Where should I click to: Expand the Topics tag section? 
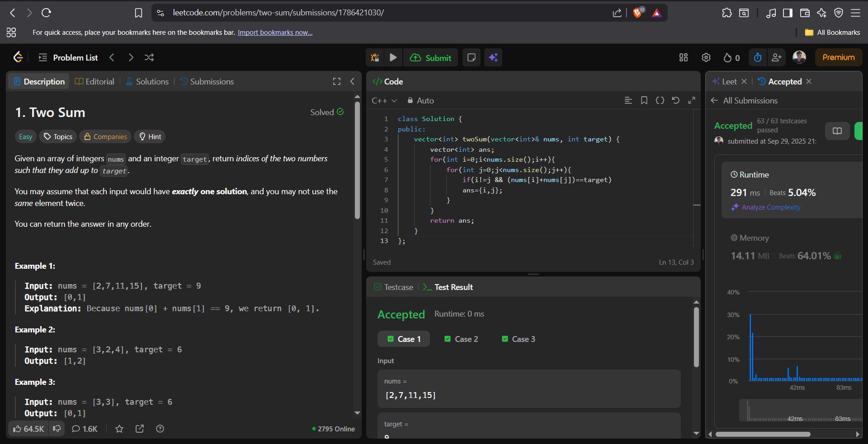(x=58, y=136)
